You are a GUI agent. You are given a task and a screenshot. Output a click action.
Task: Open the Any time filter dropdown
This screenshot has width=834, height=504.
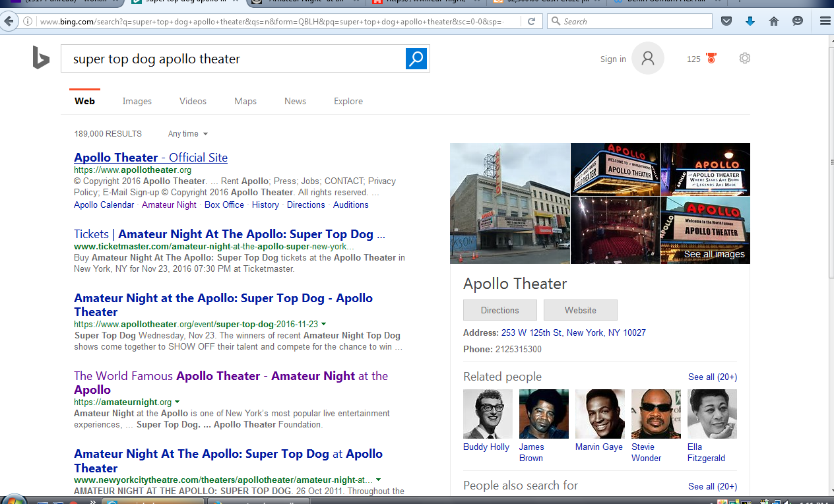pos(188,134)
